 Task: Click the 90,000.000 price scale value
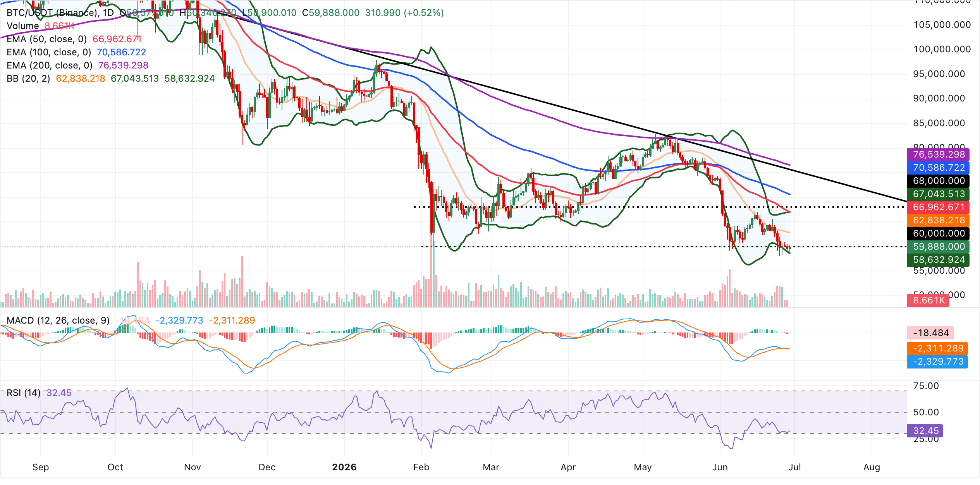click(939, 98)
